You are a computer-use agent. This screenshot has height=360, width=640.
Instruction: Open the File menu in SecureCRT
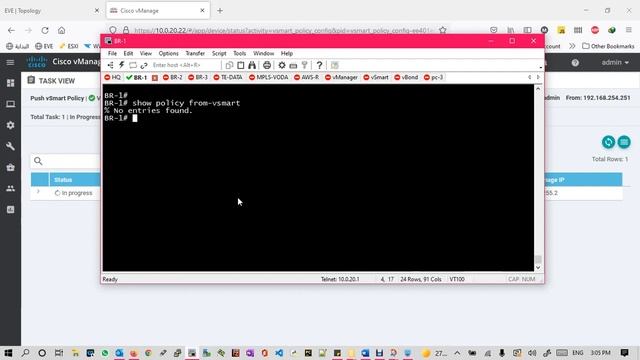point(112,53)
